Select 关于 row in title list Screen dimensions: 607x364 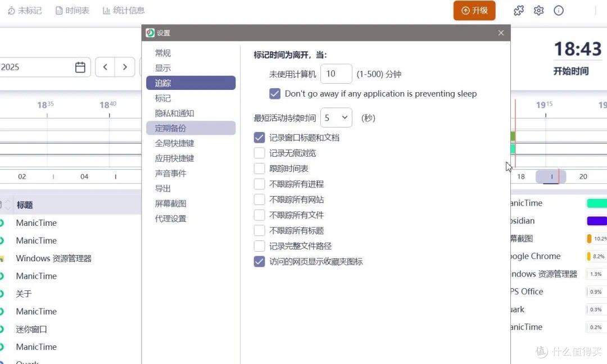coord(24,294)
